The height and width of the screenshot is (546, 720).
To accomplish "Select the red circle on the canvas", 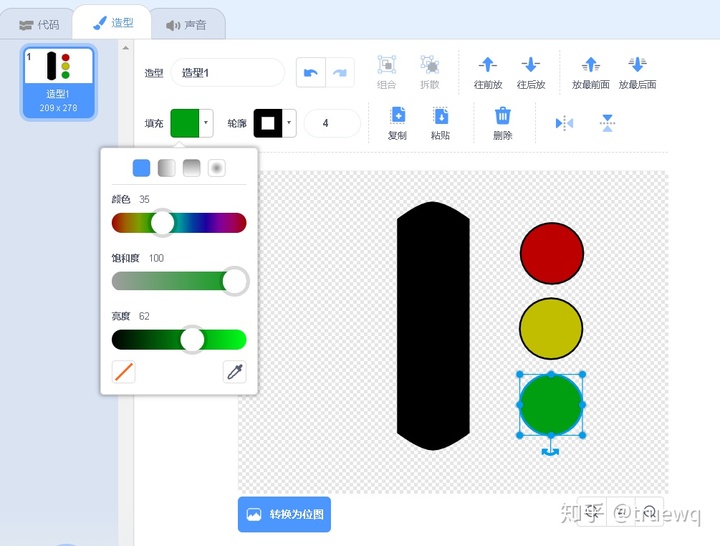I will pos(552,253).
